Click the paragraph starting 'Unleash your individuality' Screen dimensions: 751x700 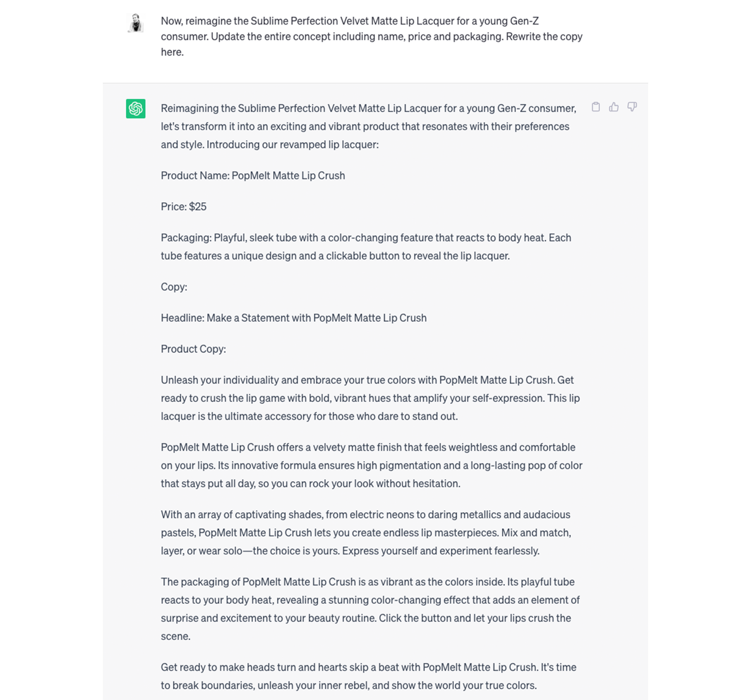(370, 398)
